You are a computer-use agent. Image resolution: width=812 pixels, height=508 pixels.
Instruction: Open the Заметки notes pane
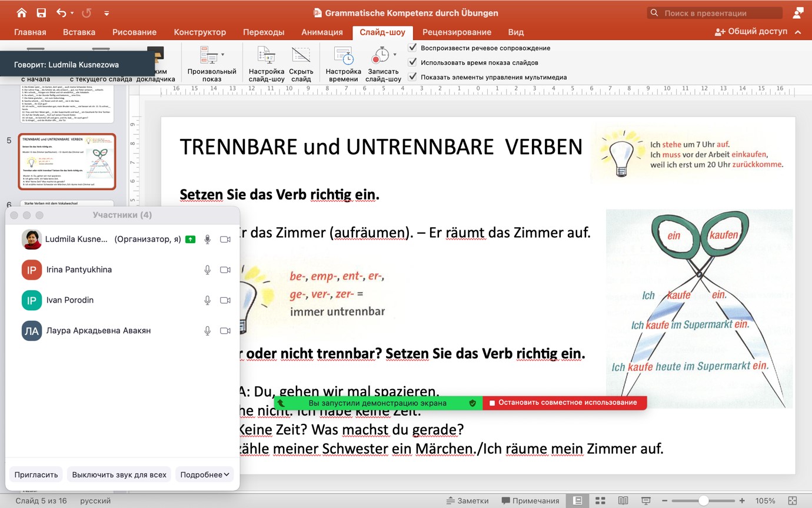(467, 501)
